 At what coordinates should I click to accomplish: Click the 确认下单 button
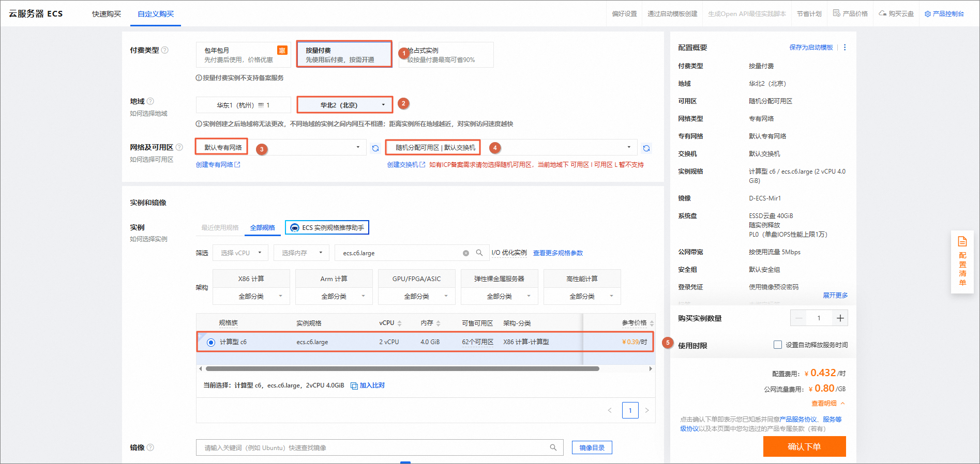[x=804, y=446]
